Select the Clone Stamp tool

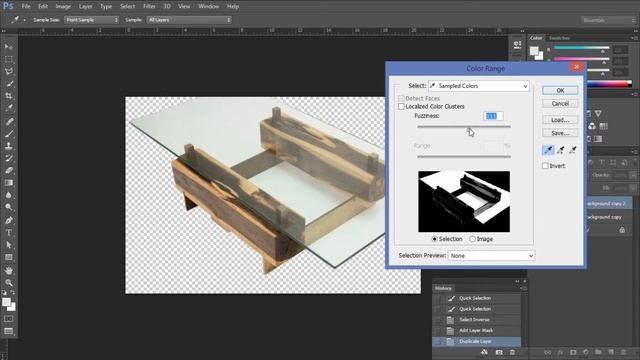(x=9, y=146)
